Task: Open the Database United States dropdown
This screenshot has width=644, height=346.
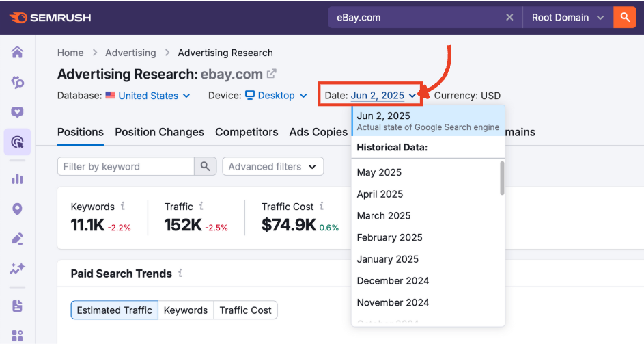Action: [x=154, y=96]
